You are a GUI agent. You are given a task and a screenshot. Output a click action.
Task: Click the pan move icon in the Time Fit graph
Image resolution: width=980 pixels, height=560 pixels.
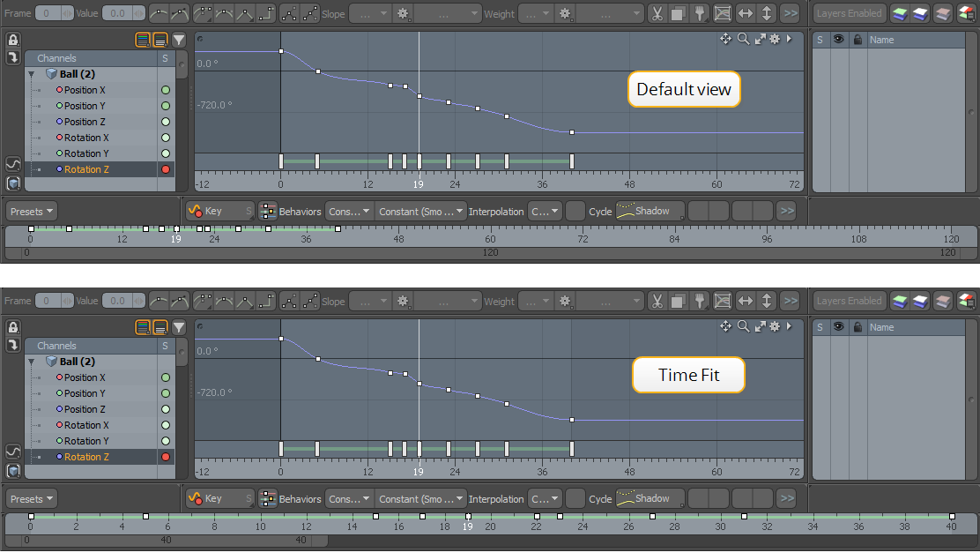pyautogui.click(x=726, y=326)
